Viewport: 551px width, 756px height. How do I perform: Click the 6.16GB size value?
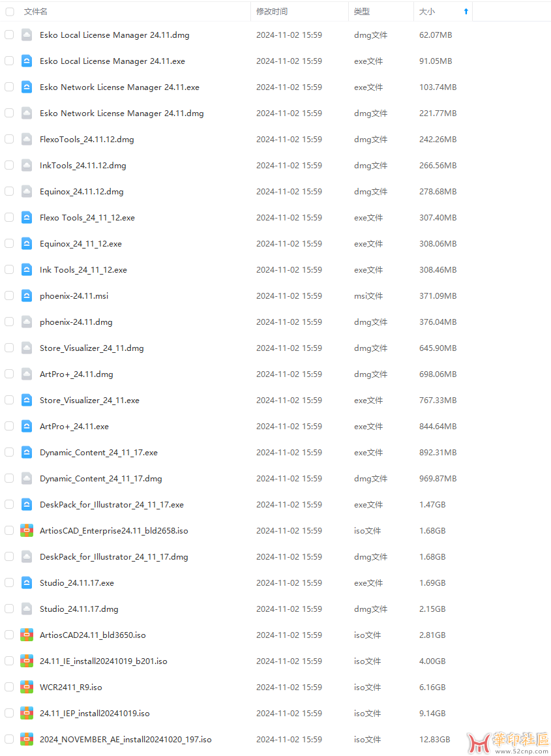(432, 687)
